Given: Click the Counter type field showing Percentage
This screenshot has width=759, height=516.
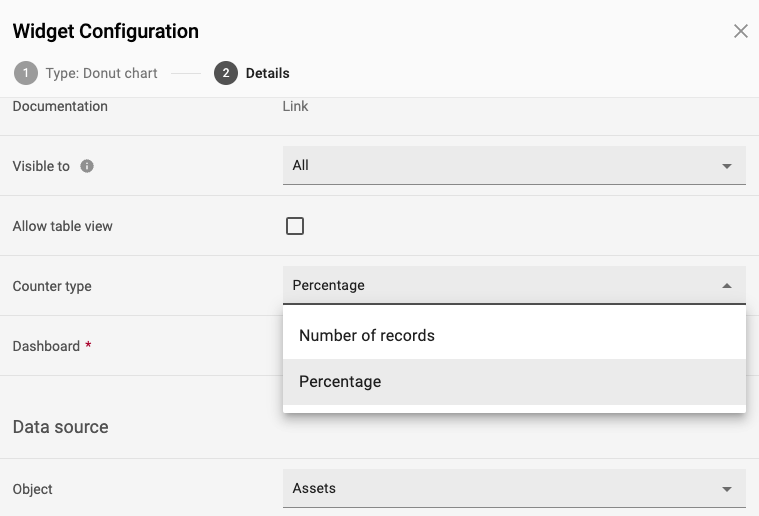Looking at the screenshot, I should [514, 285].
